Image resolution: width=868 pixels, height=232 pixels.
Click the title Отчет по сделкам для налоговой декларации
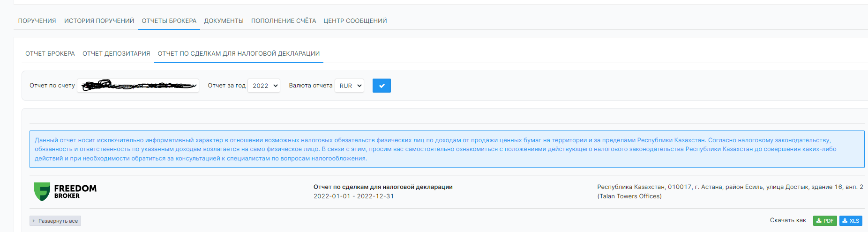(383, 187)
